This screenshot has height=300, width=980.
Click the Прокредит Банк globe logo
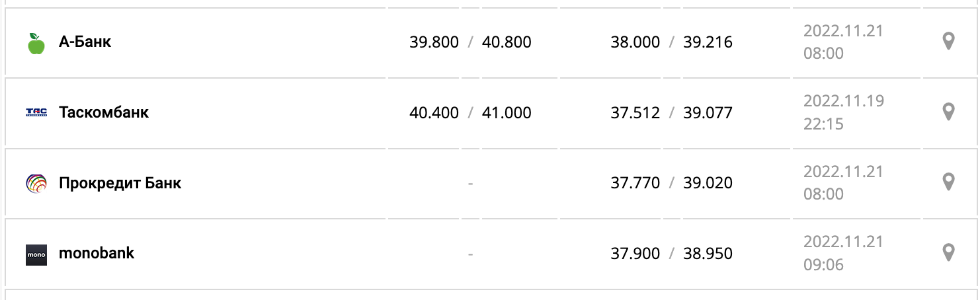point(36,183)
